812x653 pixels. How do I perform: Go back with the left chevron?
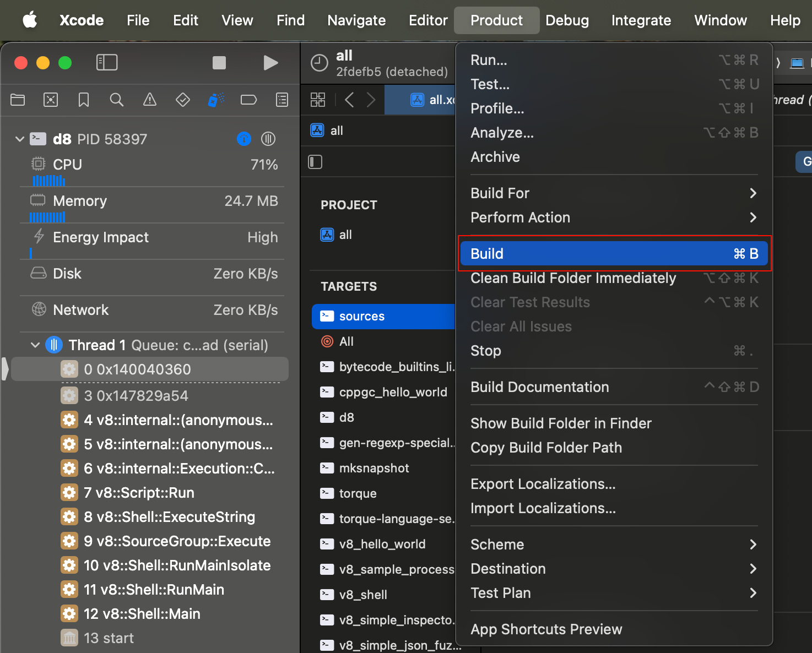[x=349, y=100]
